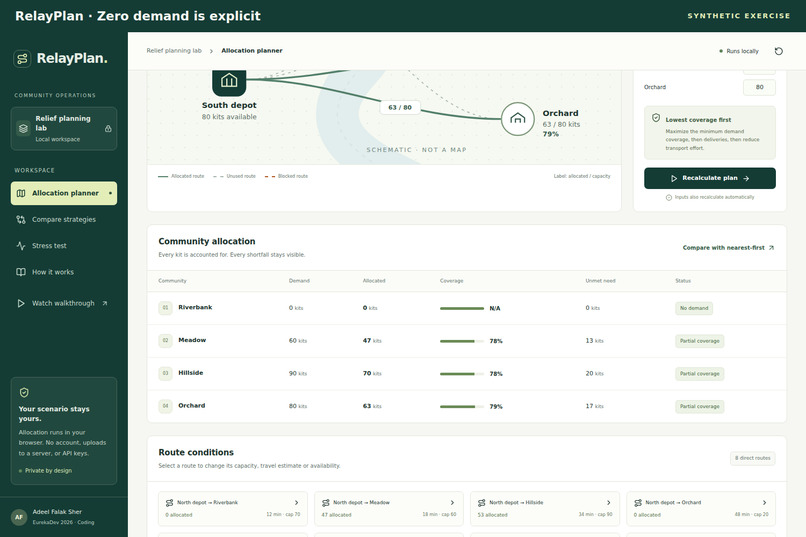Click the Hillside 78% coverage bar
The width and height of the screenshot is (806, 537).
(462, 374)
